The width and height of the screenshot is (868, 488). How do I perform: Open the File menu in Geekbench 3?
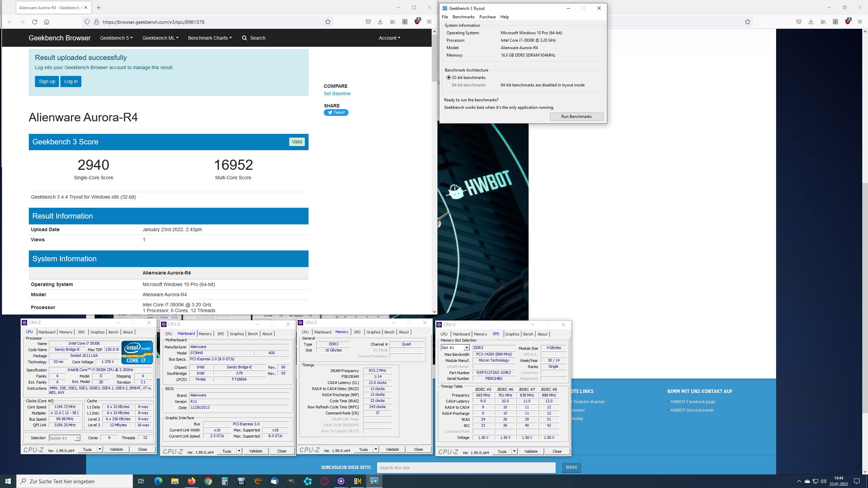pos(445,17)
